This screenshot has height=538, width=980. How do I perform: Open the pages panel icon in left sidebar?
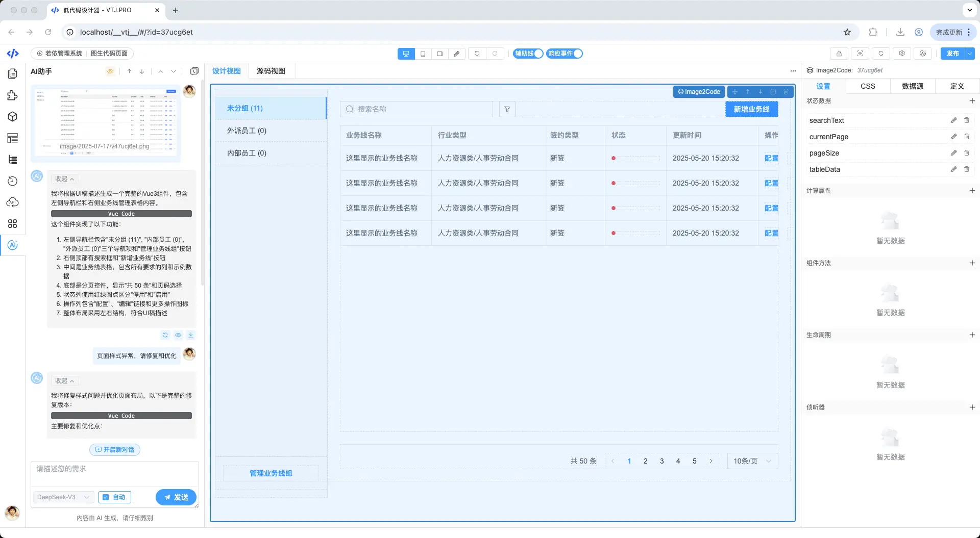pyautogui.click(x=13, y=74)
